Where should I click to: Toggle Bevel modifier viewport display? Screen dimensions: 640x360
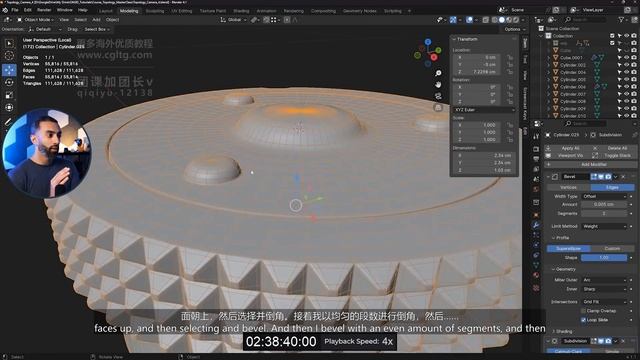click(x=601, y=177)
